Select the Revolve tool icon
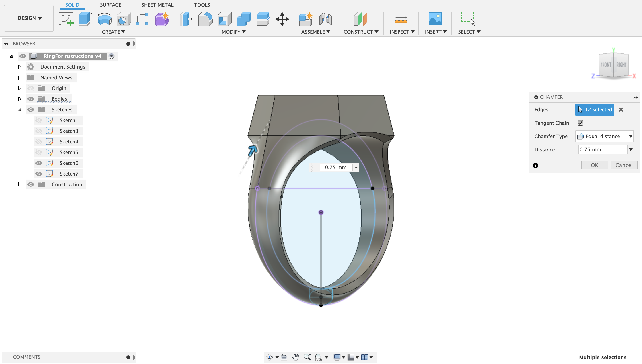Image resolution: width=642 pixels, height=364 pixels. click(x=105, y=19)
